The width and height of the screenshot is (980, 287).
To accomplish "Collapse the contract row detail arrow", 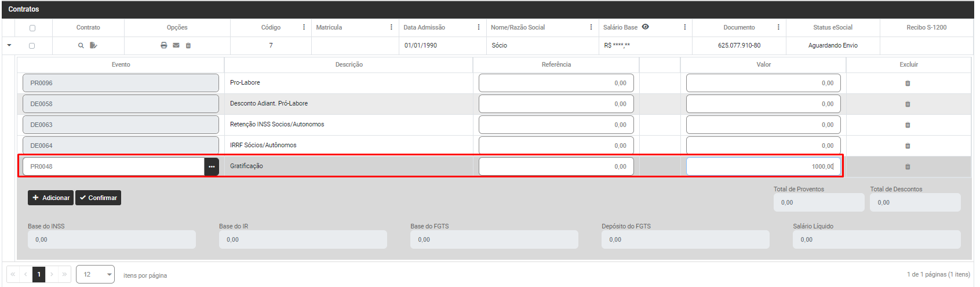I will pos(9,45).
